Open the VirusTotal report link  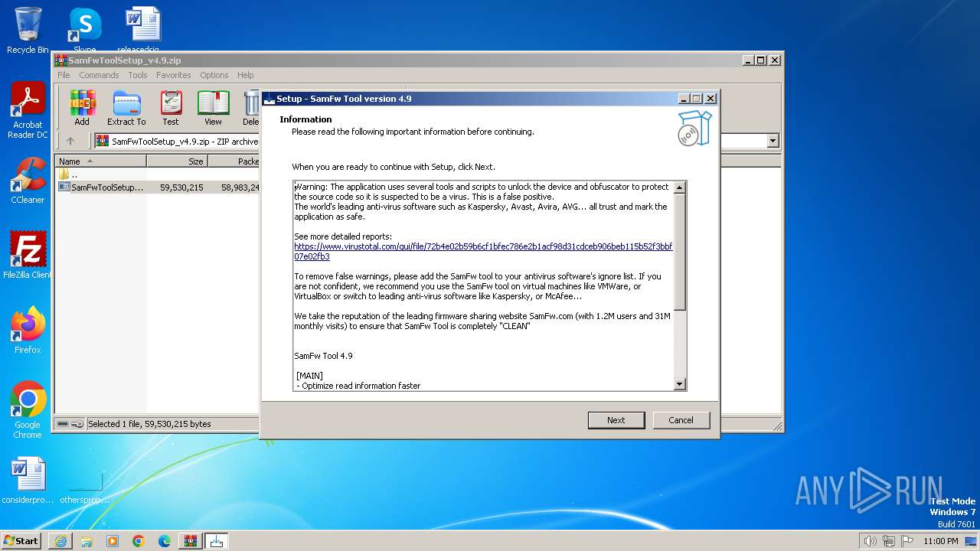483,252
